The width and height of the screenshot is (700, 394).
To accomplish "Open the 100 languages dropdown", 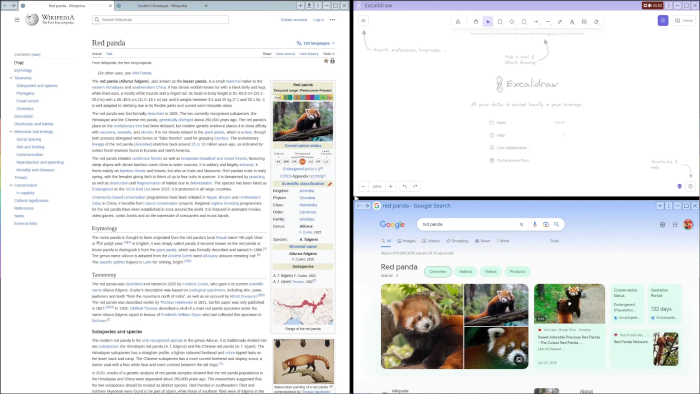I will click(x=316, y=43).
